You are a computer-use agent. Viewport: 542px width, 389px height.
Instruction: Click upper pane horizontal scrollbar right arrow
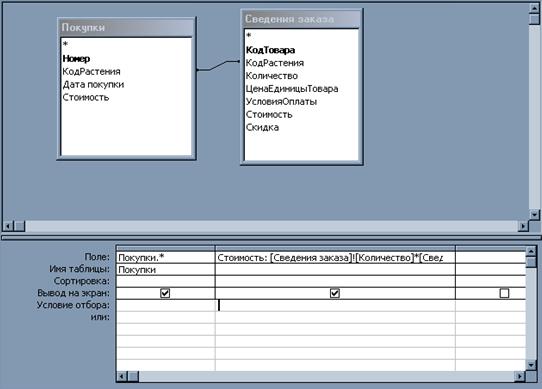click(x=523, y=226)
